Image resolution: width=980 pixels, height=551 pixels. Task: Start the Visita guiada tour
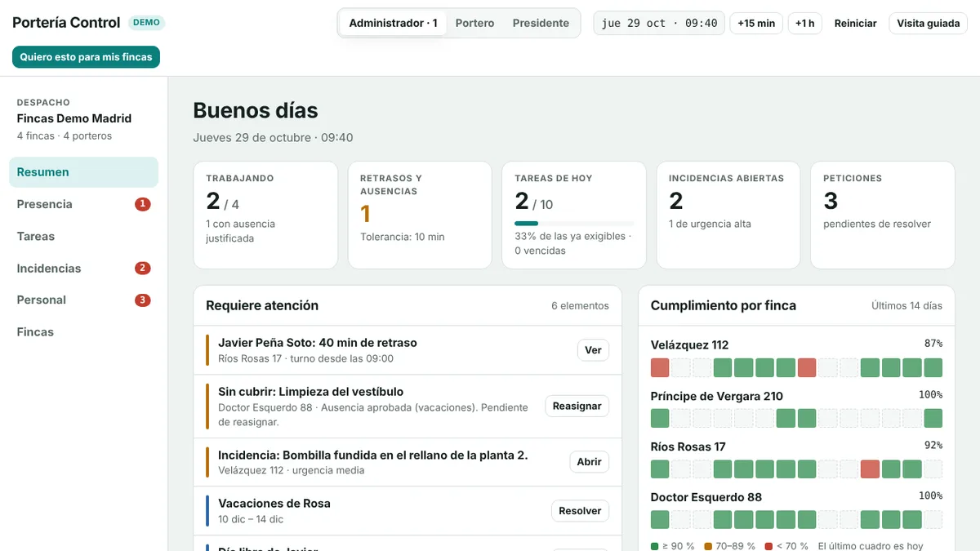click(x=928, y=23)
